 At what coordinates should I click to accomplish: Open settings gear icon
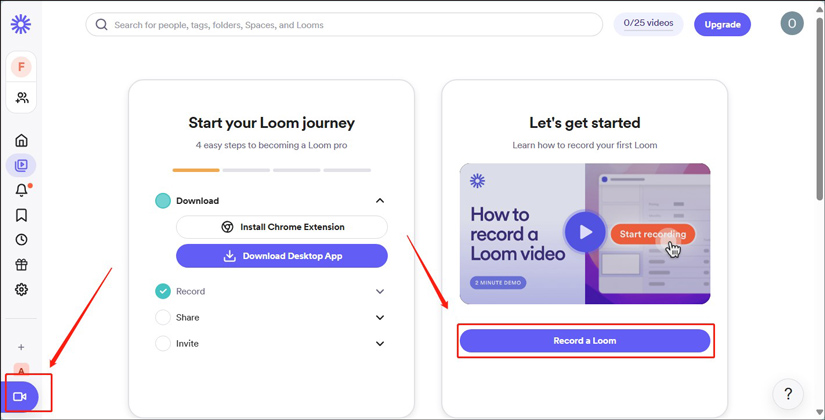tap(21, 289)
